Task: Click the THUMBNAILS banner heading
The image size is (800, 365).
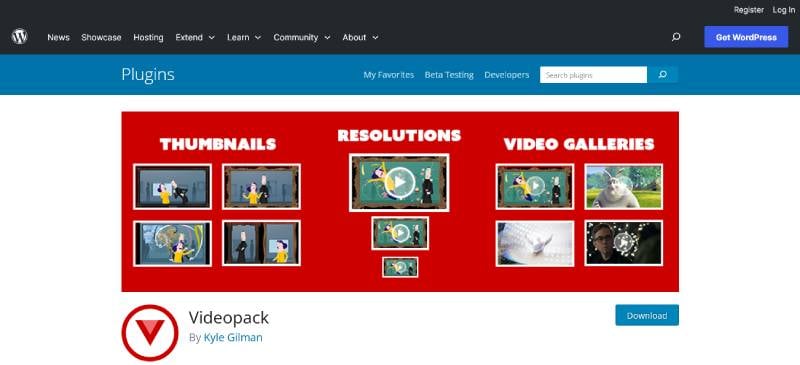Action: tap(218, 144)
